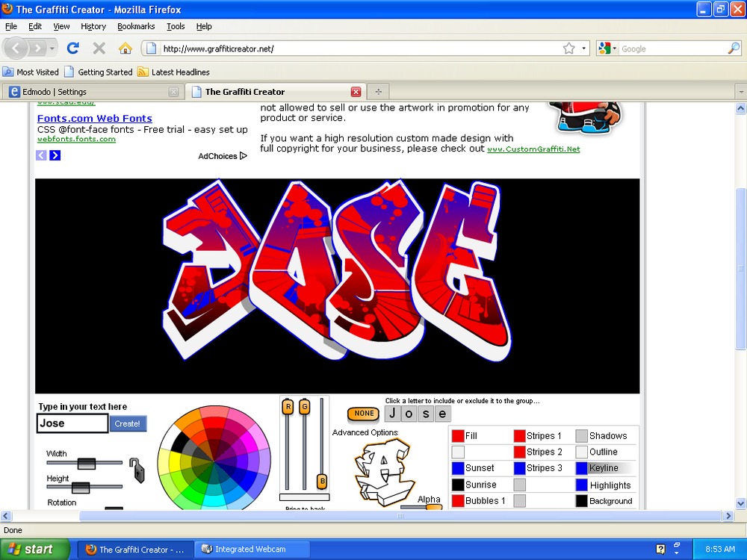747x560 pixels.
Task: Go to the Home page icon
Action: 125,48
